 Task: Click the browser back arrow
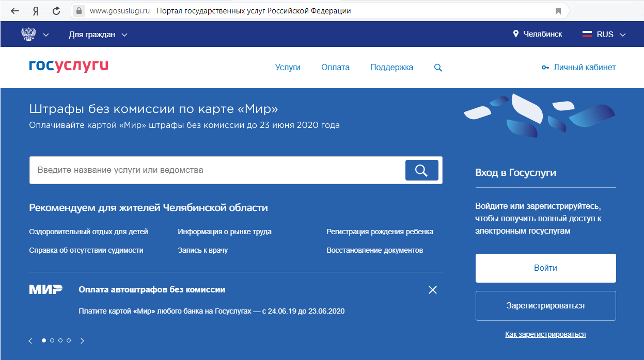pyautogui.click(x=15, y=11)
